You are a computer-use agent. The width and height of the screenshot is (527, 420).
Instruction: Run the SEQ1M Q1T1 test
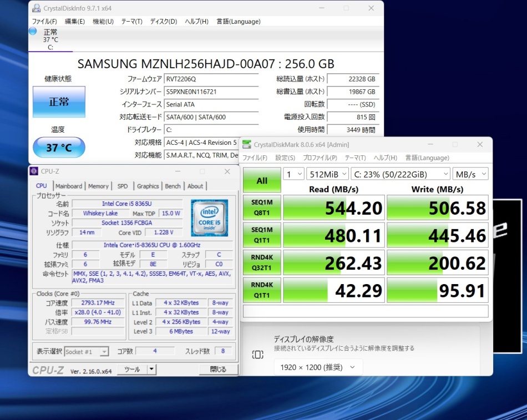262,235
